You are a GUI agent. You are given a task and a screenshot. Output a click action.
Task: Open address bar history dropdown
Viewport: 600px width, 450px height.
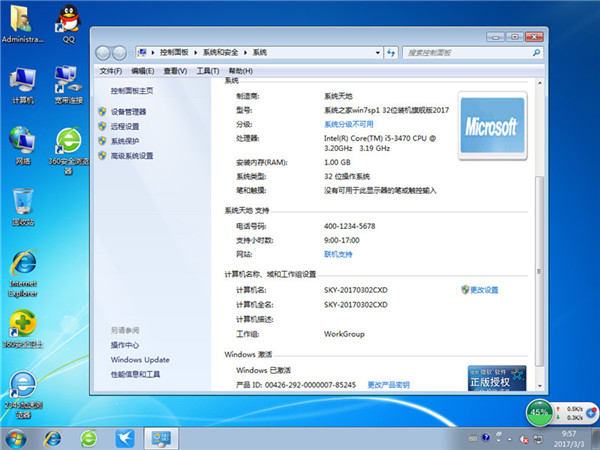[378, 52]
